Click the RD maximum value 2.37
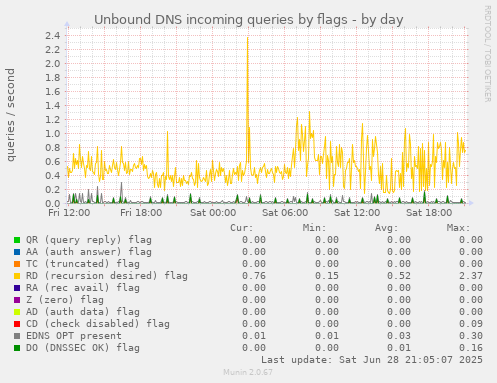 tap(470, 276)
